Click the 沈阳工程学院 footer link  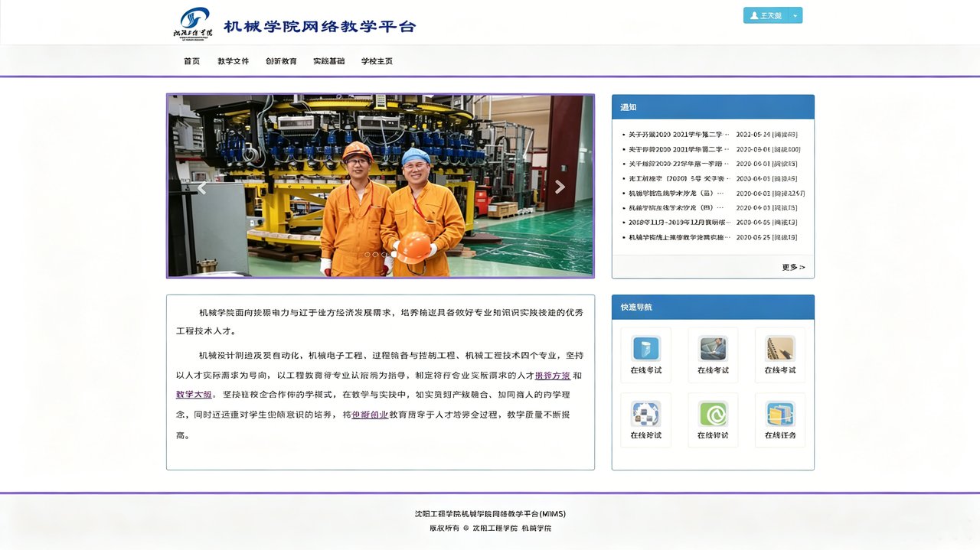[x=495, y=529]
